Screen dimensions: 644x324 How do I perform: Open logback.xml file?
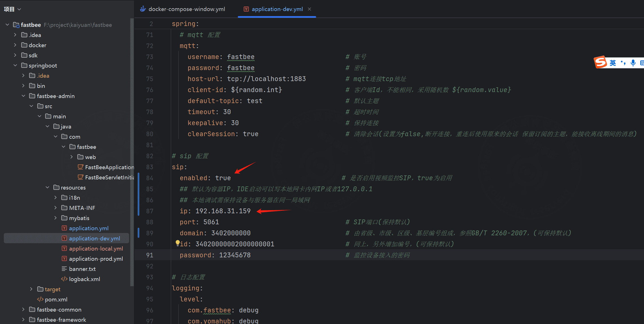coord(85,279)
